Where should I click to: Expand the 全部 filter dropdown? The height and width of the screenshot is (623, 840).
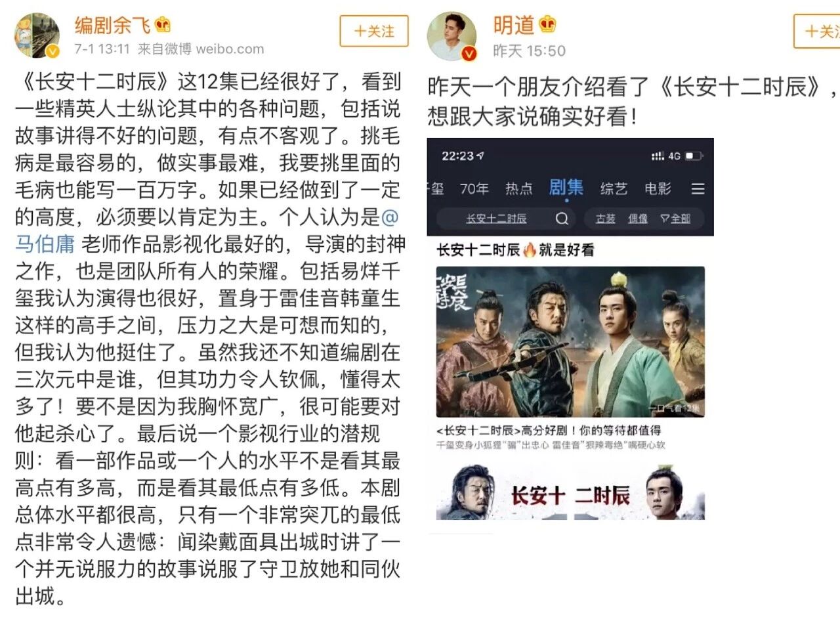point(675,219)
